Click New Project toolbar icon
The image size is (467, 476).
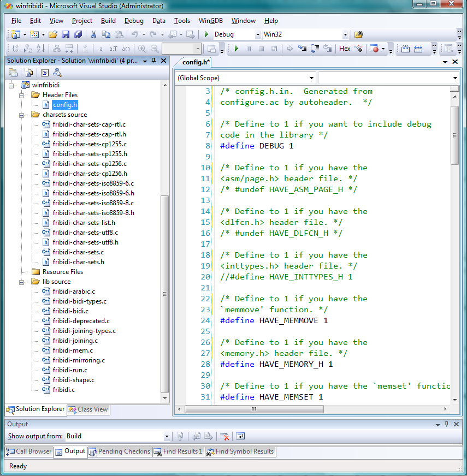15,34
